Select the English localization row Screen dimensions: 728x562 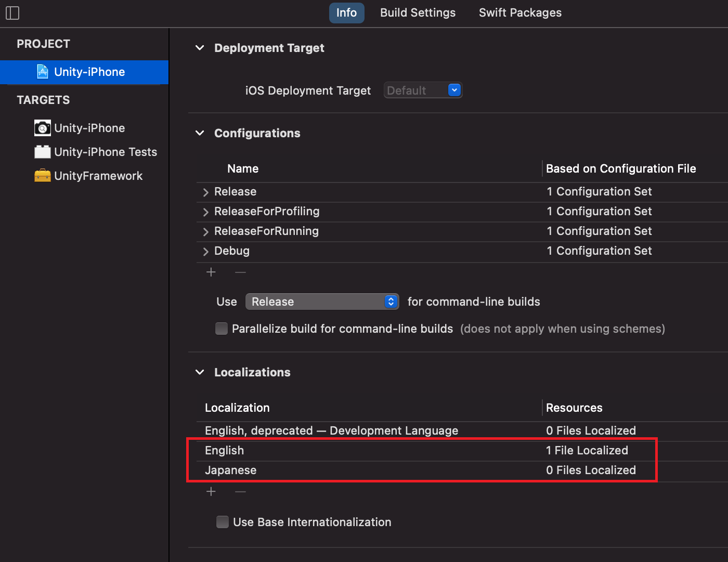tap(225, 450)
